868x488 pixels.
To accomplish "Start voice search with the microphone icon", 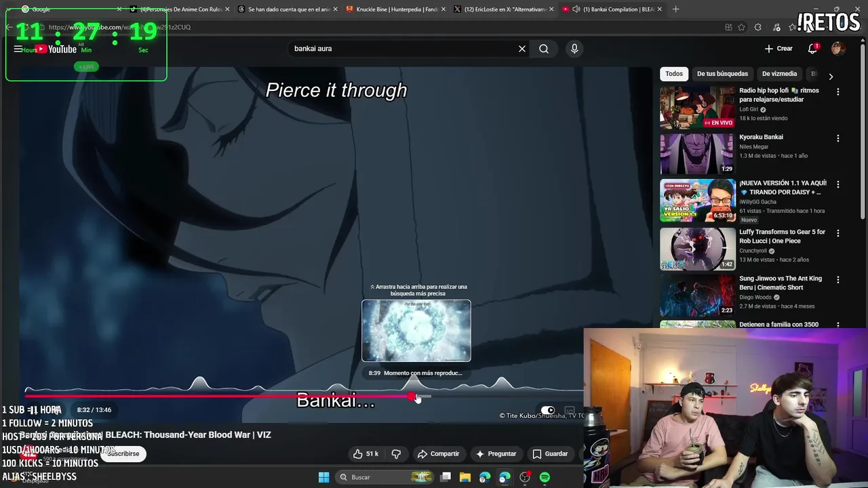I will 574,49.
